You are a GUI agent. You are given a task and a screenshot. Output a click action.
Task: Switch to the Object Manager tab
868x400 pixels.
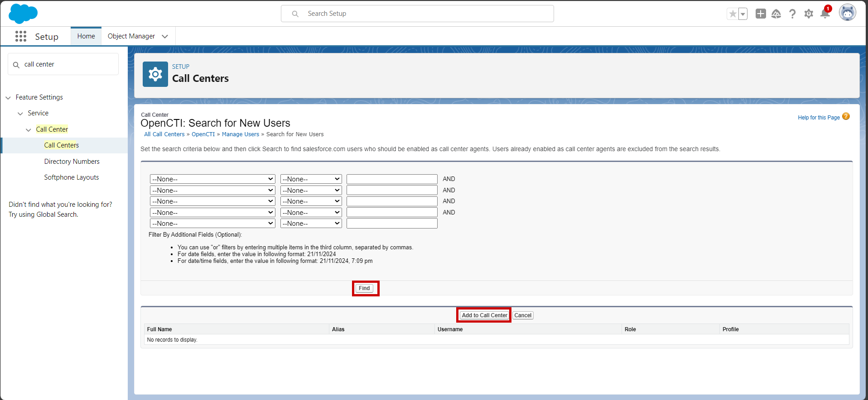pyautogui.click(x=131, y=36)
